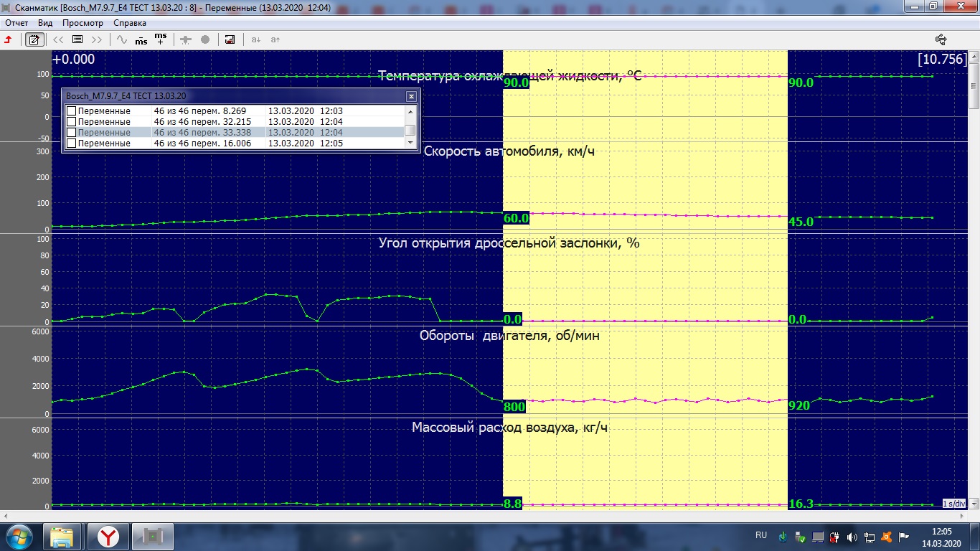Click the gray round record icon
980x551 pixels.
coord(205,39)
